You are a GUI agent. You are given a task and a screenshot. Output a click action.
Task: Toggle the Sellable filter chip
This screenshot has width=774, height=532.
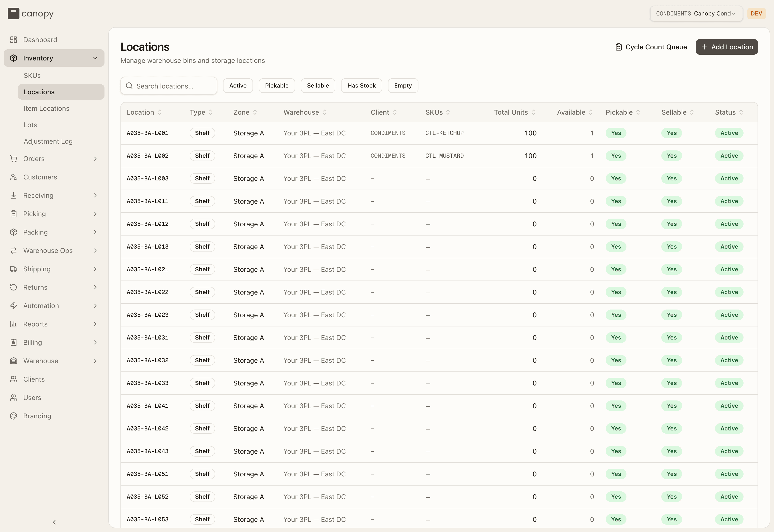tap(318, 86)
